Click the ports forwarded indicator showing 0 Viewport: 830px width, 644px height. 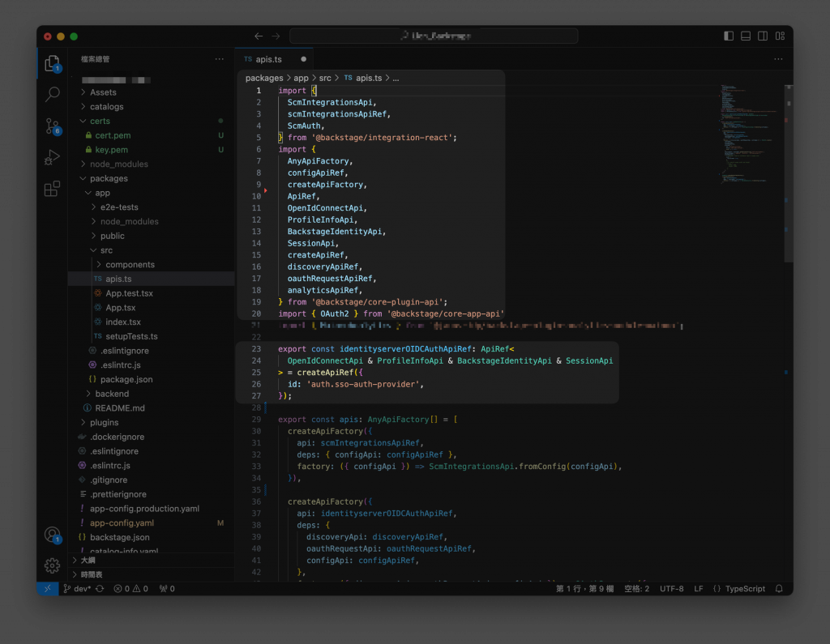(167, 588)
